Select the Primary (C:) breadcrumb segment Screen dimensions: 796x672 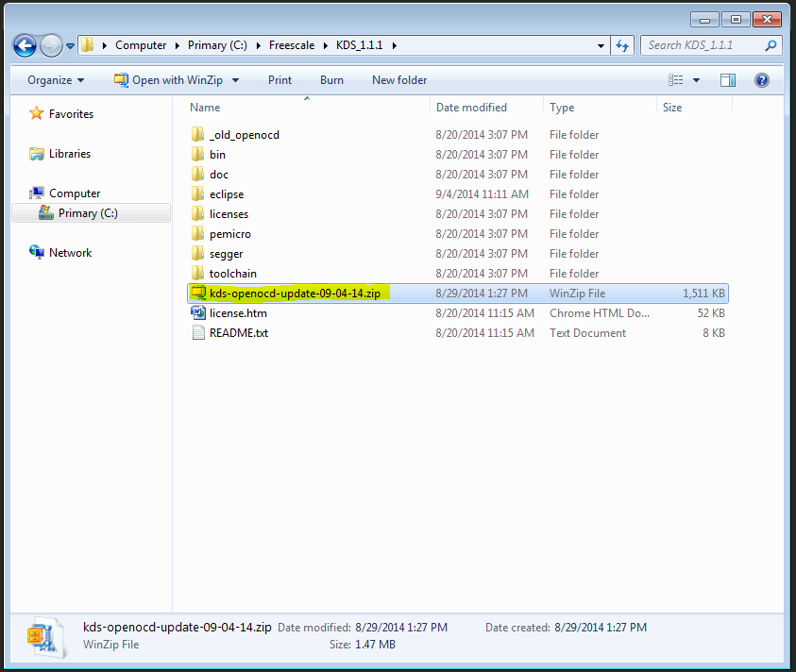tap(217, 45)
